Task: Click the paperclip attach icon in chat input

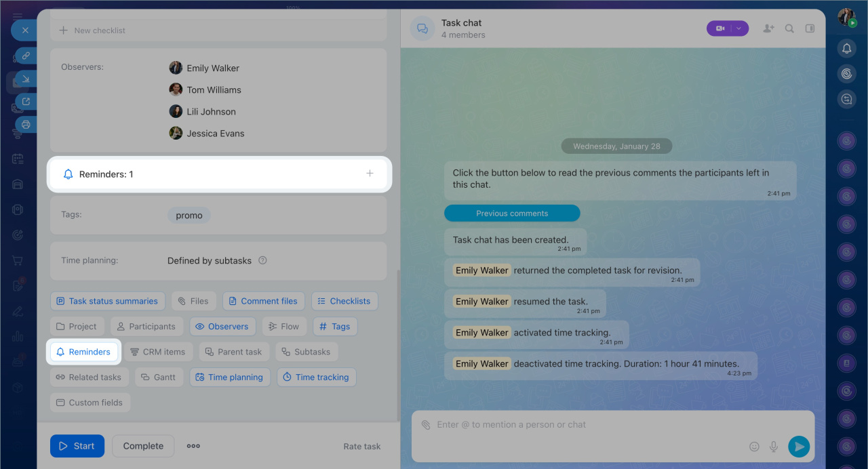Action: [426, 425]
